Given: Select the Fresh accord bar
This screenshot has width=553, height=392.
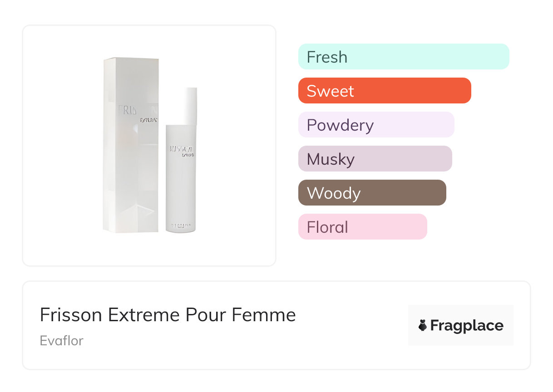Looking at the screenshot, I should [x=403, y=57].
